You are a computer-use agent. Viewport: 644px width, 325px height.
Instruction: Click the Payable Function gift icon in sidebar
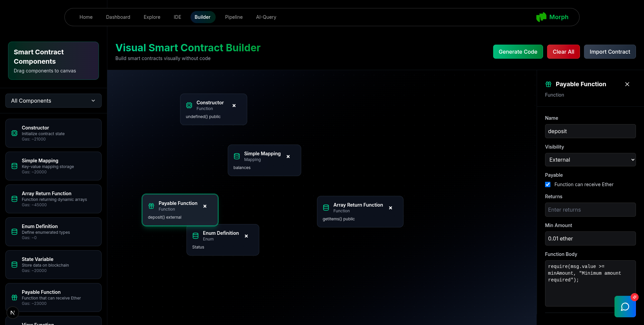point(14,297)
